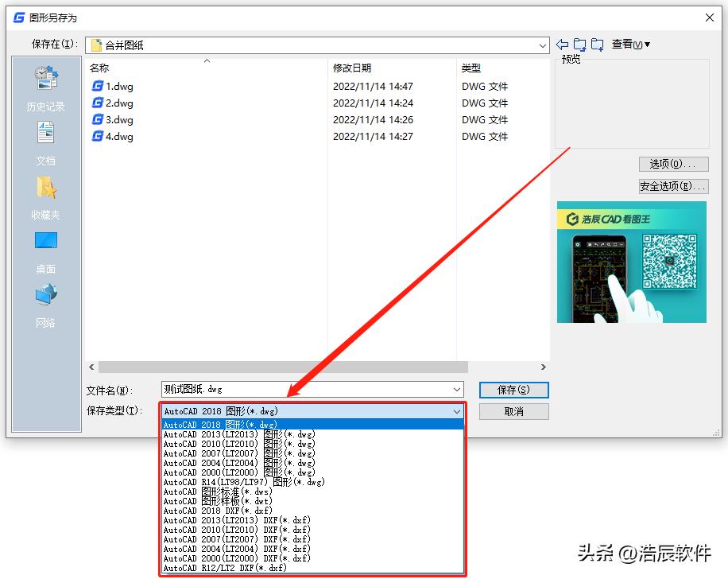728x579 pixels.
Task: Click the 取消 cancel button
Action: click(513, 411)
